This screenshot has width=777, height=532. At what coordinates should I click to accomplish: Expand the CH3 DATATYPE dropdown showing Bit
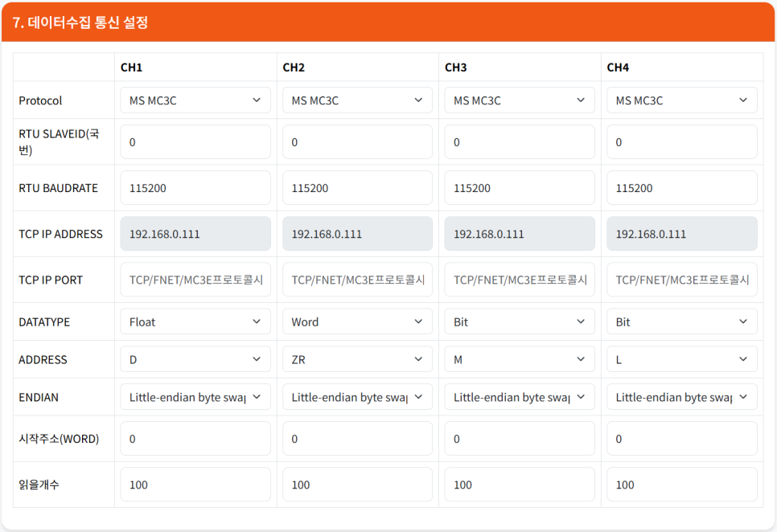coord(520,321)
